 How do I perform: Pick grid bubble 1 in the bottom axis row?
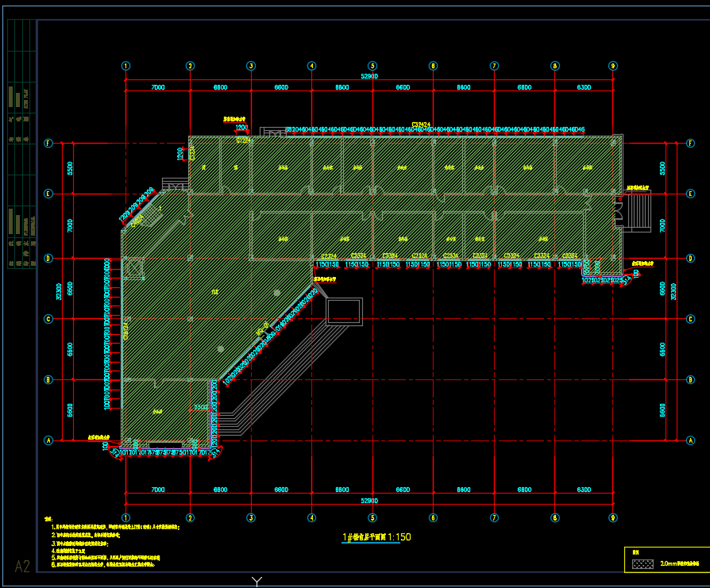[126, 517]
